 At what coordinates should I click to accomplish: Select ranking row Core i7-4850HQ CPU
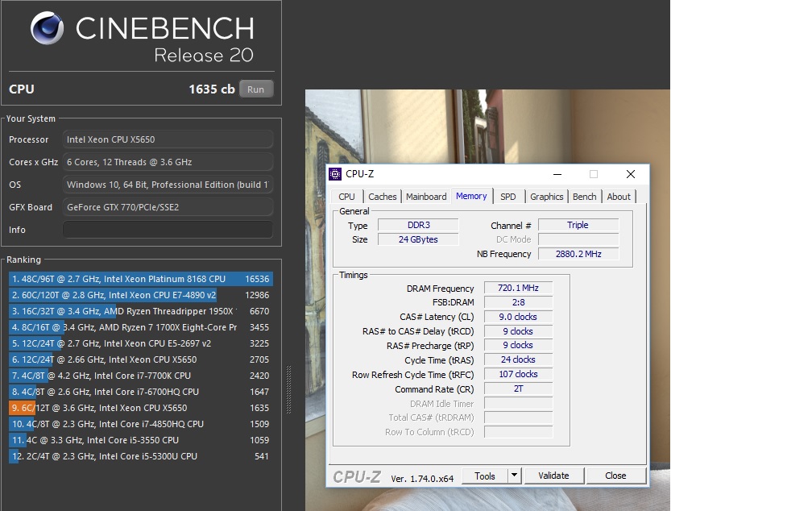coord(141,424)
